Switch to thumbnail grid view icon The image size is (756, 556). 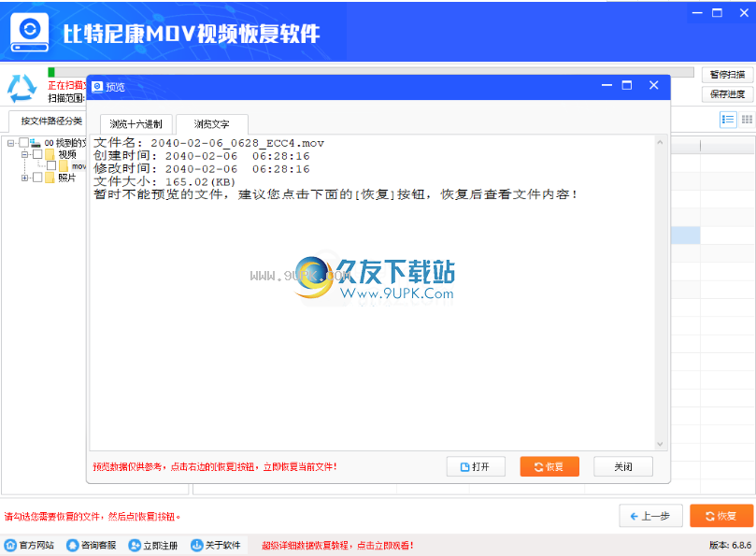click(747, 119)
